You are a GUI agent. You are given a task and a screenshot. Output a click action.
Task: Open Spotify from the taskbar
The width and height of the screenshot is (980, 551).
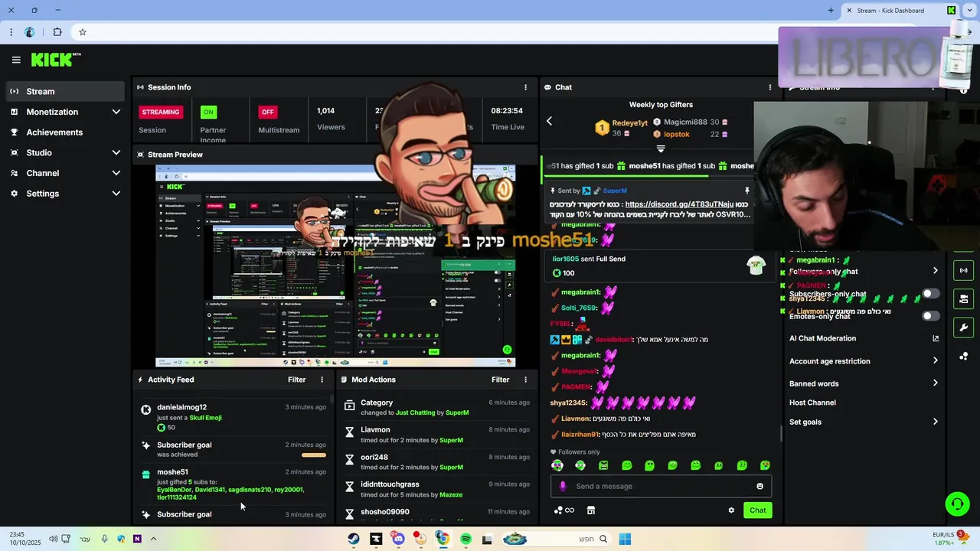pos(465,539)
